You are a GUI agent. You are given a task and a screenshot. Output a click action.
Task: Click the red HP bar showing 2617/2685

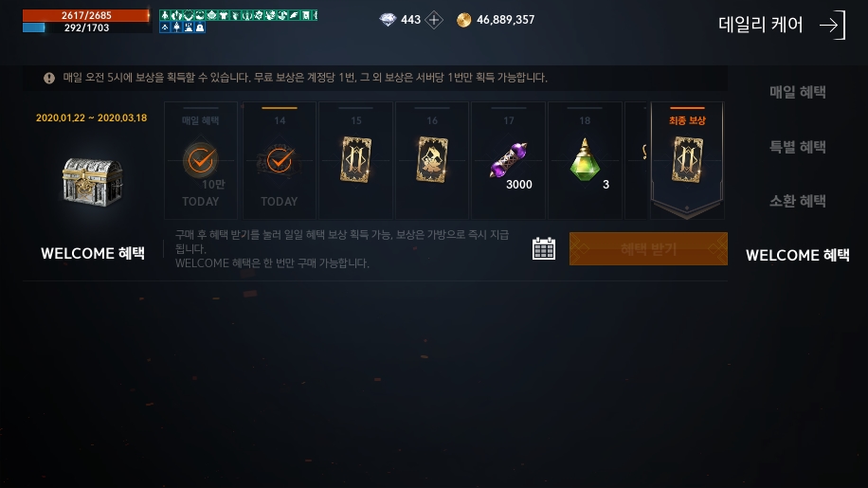[86, 15]
